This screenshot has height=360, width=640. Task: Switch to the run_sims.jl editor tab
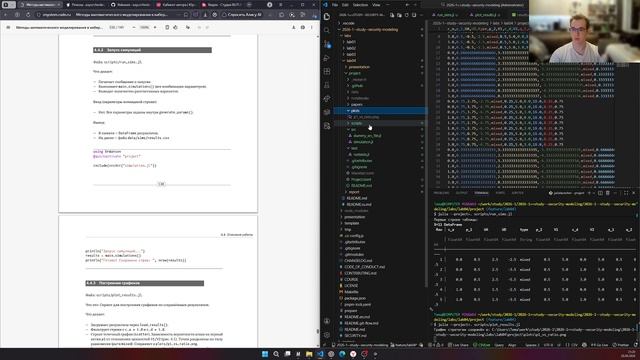[x=446, y=15]
